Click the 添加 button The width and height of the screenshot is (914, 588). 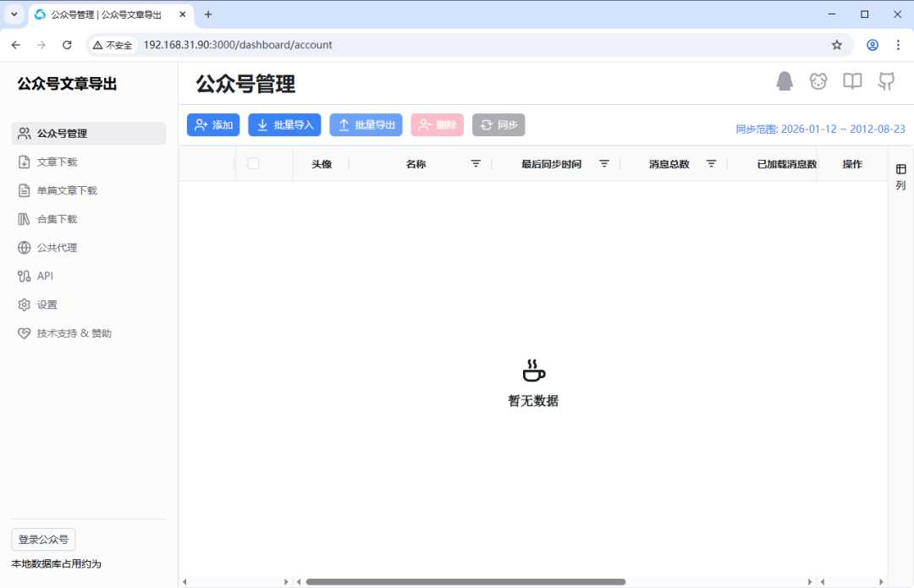click(x=212, y=124)
